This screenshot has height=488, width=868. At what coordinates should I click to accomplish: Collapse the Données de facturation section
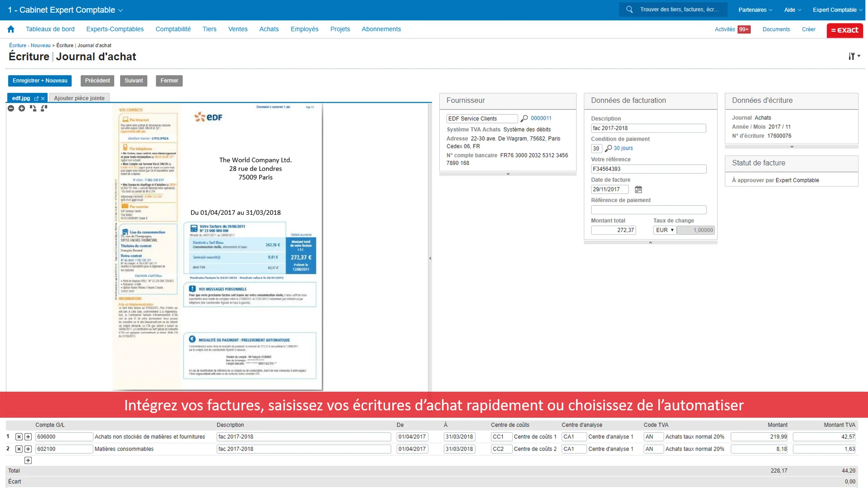[650, 242]
